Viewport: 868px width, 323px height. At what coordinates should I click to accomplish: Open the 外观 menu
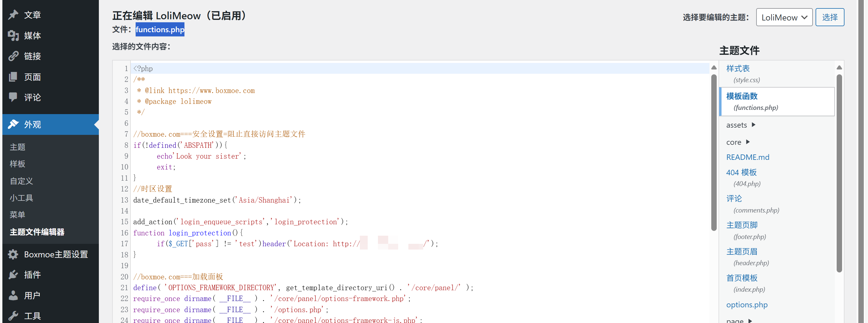click(51, 124)
